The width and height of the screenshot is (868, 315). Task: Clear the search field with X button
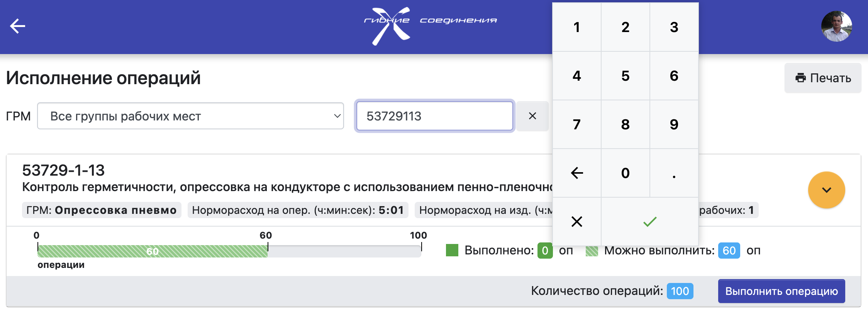pyautogui.click(x=532, y=116)
